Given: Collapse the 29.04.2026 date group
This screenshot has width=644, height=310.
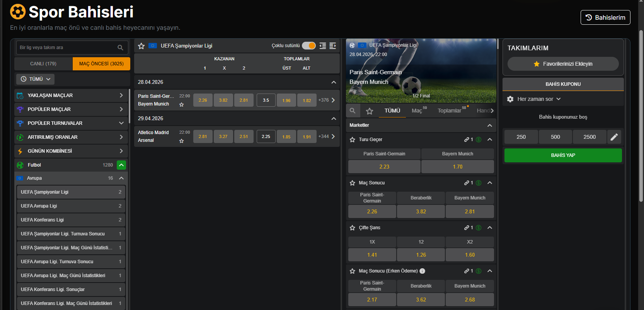Looking at the screenshot, I should (334, 119).
